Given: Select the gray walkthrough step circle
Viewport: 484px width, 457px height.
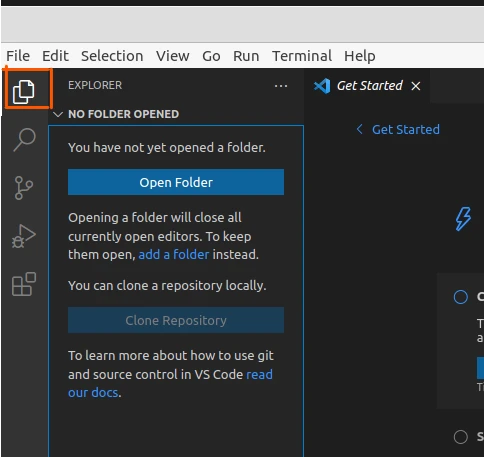Looking at the screenshot, I should [x=461, y=437].
